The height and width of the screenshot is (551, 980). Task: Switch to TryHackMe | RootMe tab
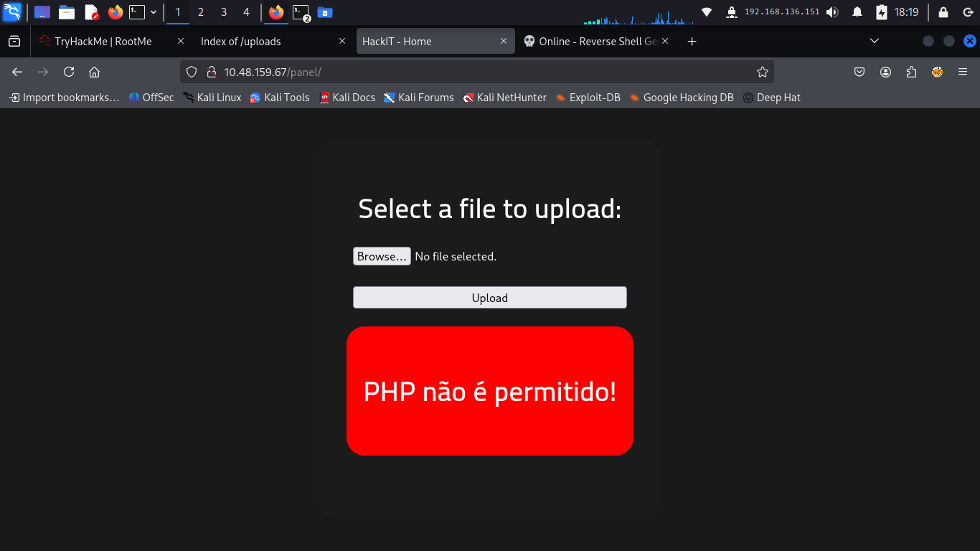click(103, 42)
